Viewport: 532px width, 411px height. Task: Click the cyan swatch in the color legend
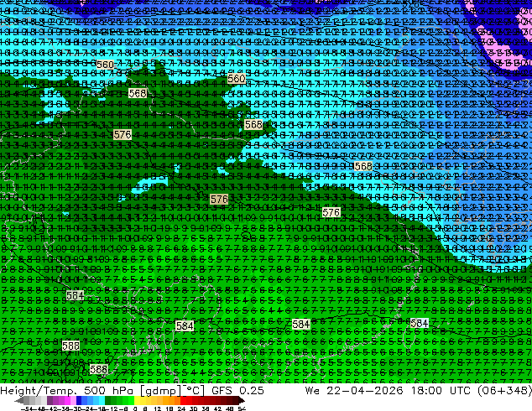pos(102,400)
